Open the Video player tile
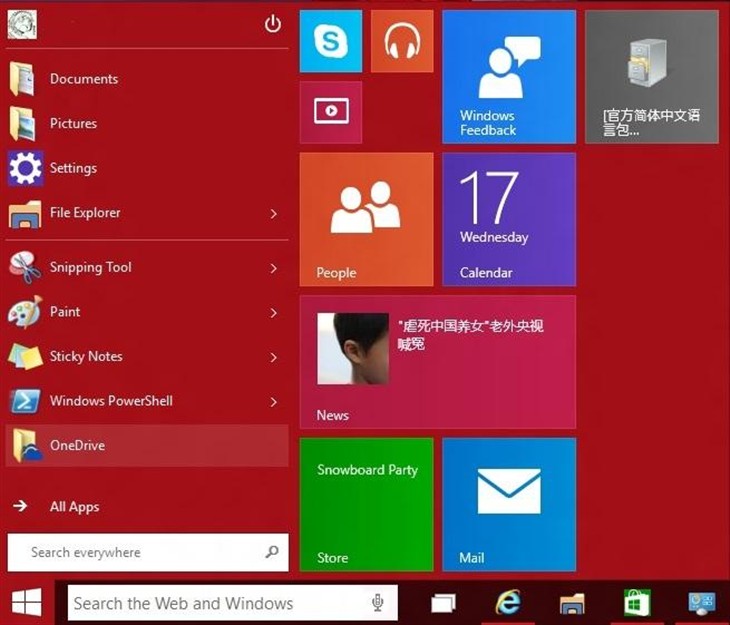730x625 pixels. click(x=331, y=112)
